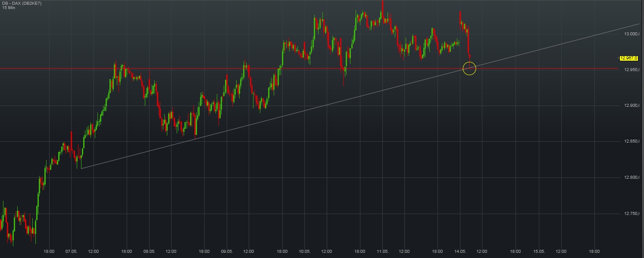Click the 18:00 time label furthest right
Screen dimensions: 644x258
594,251
